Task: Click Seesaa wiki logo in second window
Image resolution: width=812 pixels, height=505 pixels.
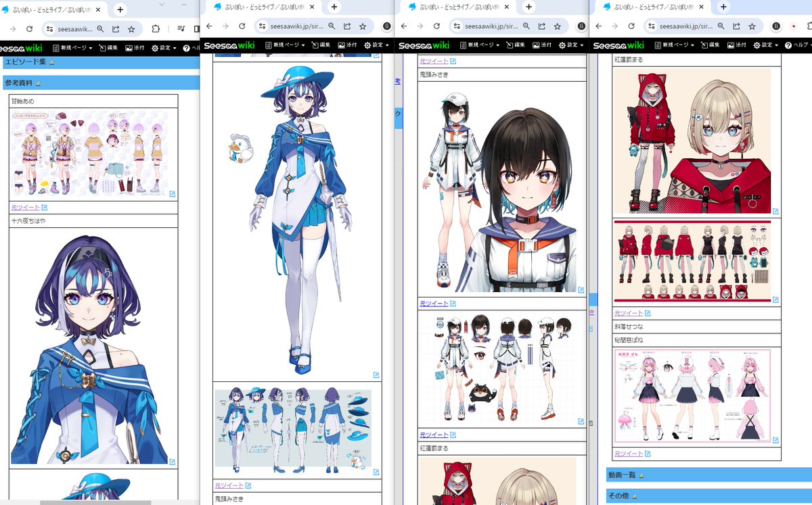Action: pos(230,45)
